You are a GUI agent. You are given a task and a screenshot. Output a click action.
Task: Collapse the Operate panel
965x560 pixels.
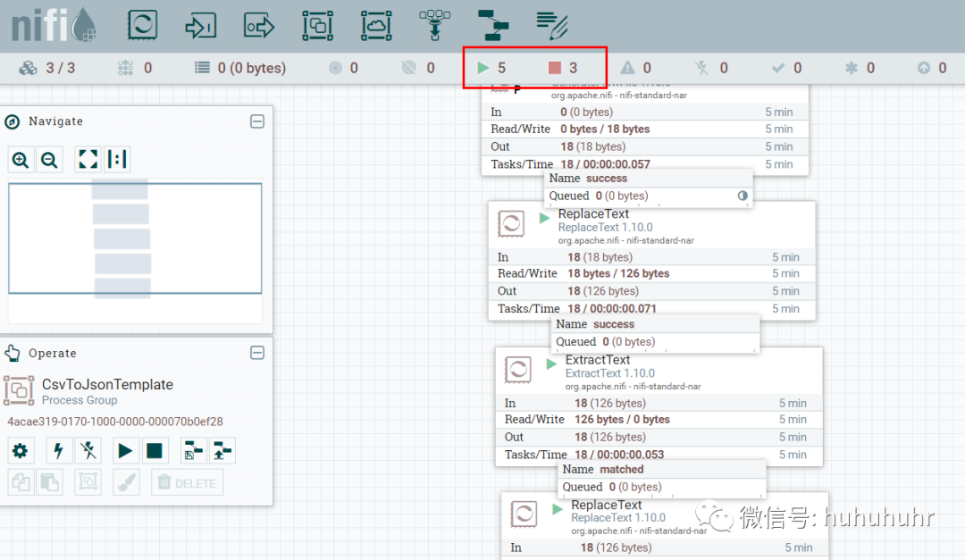[257, 353]
